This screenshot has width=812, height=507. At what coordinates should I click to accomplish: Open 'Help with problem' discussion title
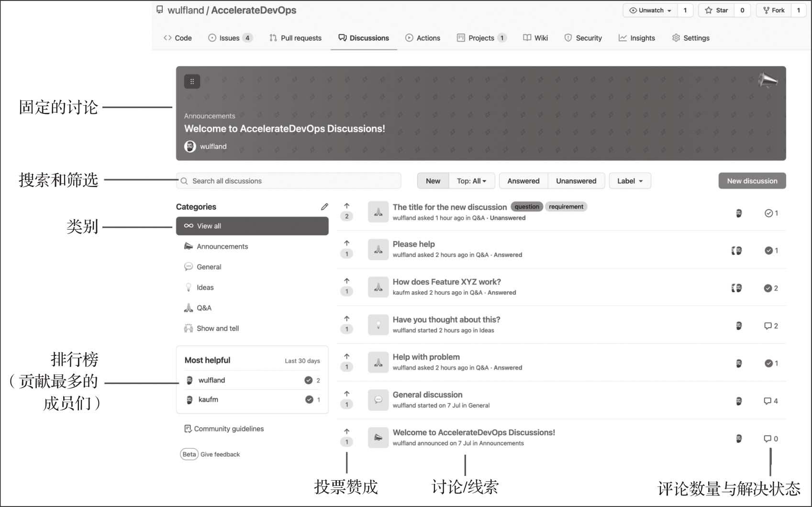pos(426,357)
